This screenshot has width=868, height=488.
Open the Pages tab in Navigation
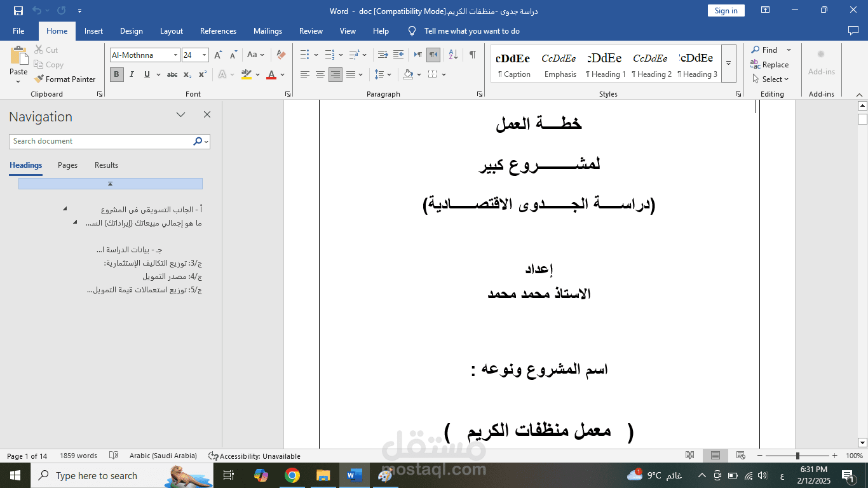[x=67, y=165]
